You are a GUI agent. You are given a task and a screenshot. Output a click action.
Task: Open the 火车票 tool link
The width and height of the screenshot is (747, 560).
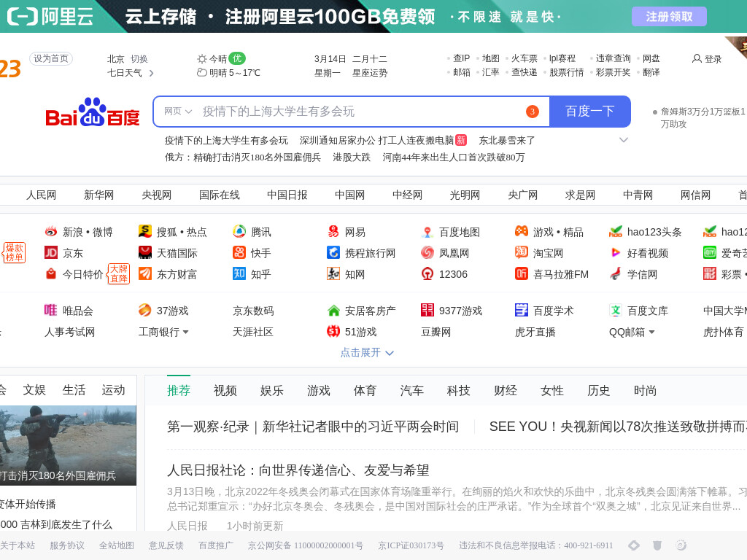[524, 58]
